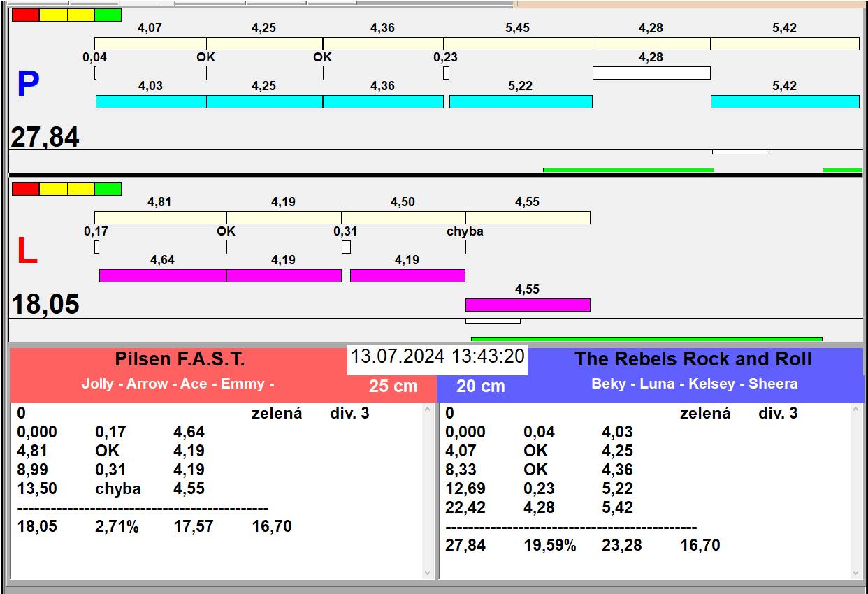Click the magenta 4,64 bar in lane L

click(x=163, y=275)
